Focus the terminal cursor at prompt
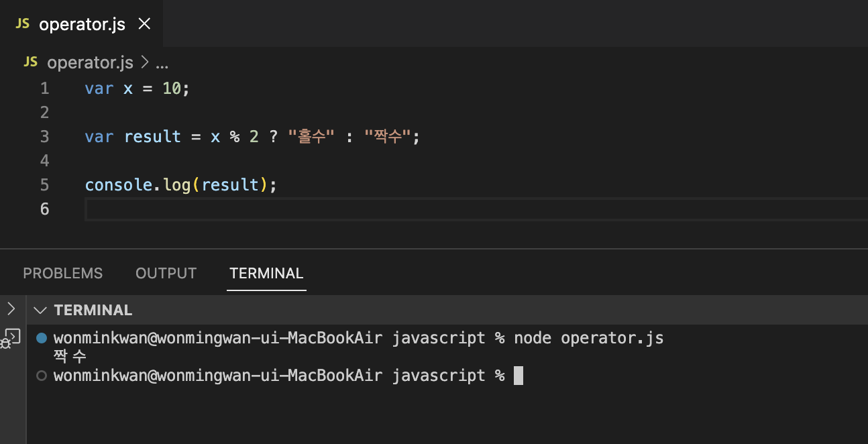Screen dimensions: 868x444 518,376
